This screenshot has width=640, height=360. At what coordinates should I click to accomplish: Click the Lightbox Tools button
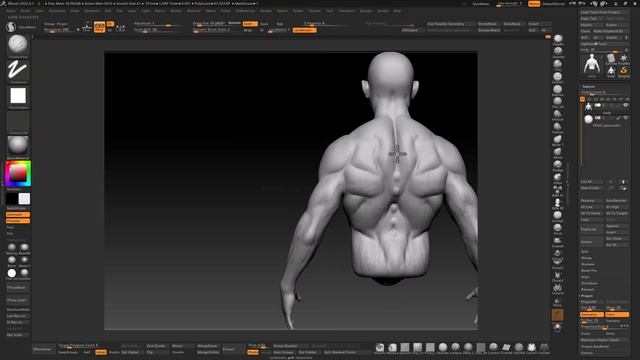click(605, 44)
